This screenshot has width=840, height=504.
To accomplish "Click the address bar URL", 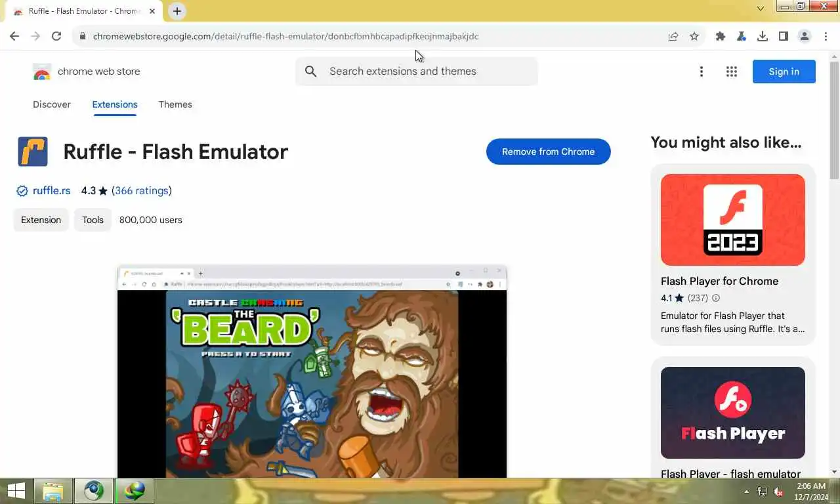I will pyautogui.click(x=285, y=36).
